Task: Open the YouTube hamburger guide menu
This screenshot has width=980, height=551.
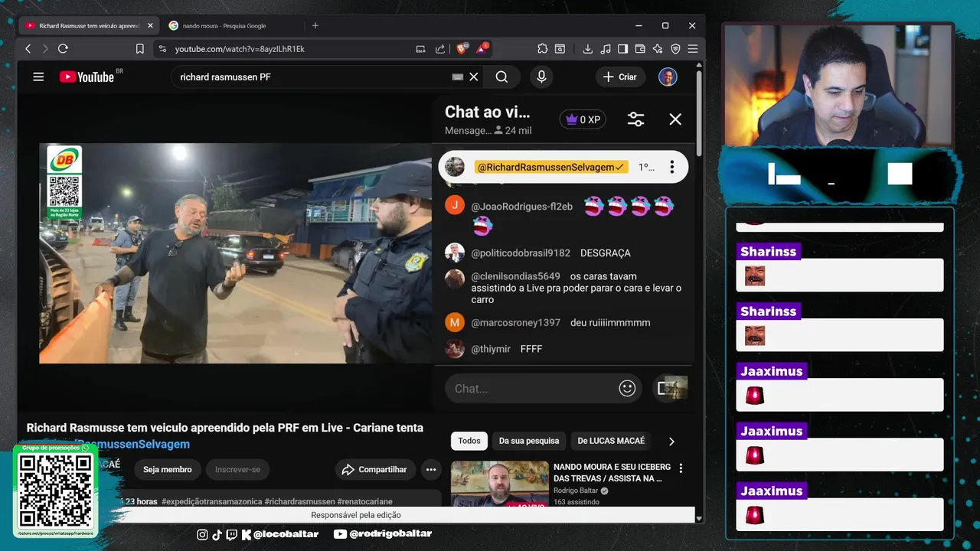Action: coord(38,77)
